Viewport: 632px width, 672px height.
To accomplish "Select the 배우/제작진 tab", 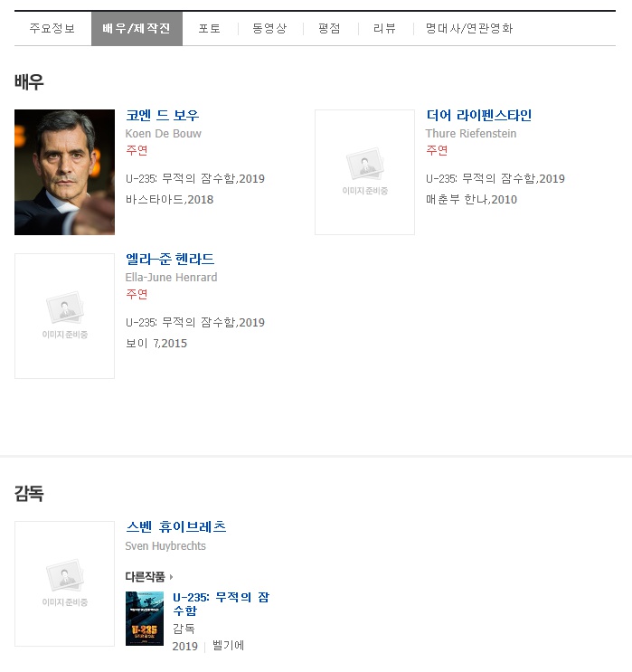I will (x=137, y=29).
